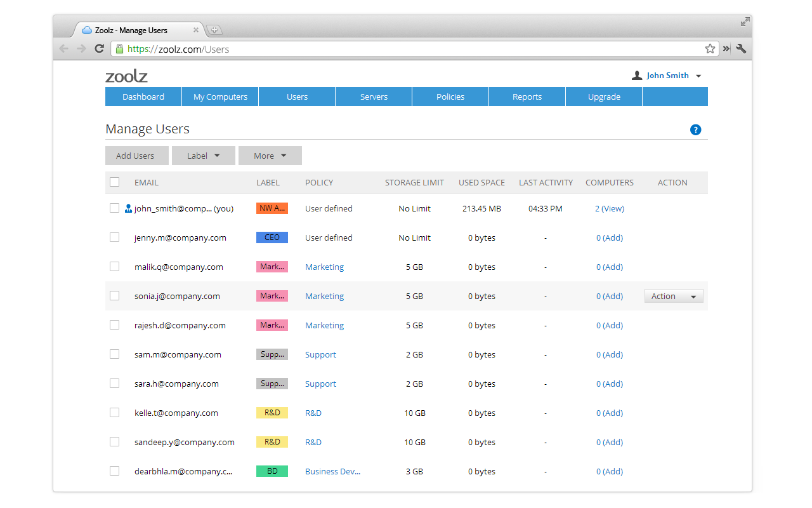Open Support policy link for sam.m
Viewport: 812px width, 508px height.
[320, 354]
